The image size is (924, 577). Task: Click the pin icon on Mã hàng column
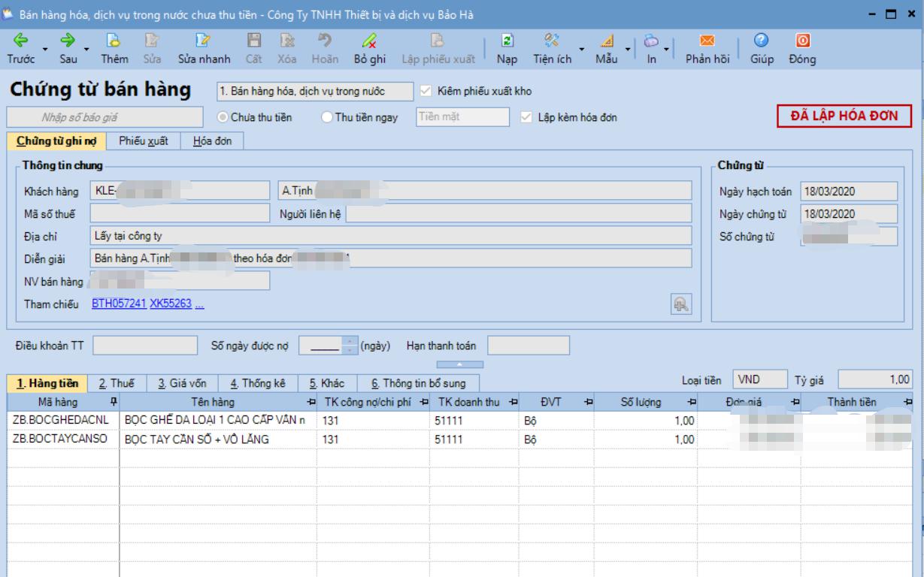click(114, 401)
